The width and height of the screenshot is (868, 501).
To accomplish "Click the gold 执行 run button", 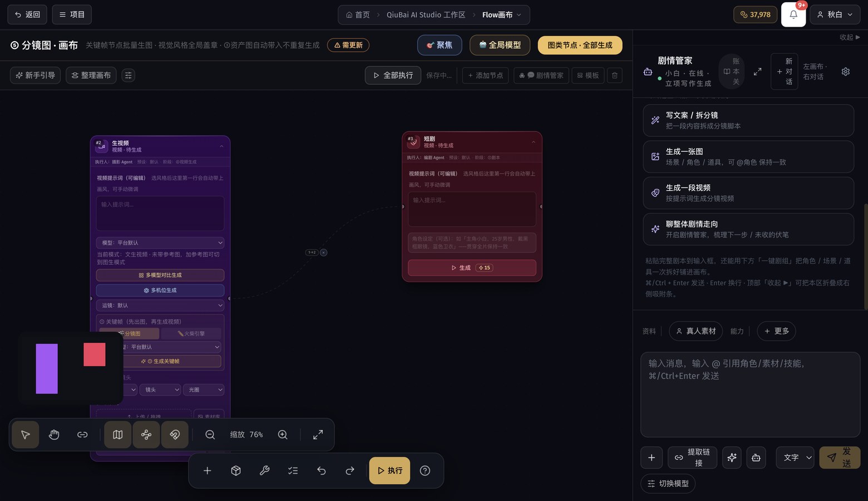I will click(389, 471).
